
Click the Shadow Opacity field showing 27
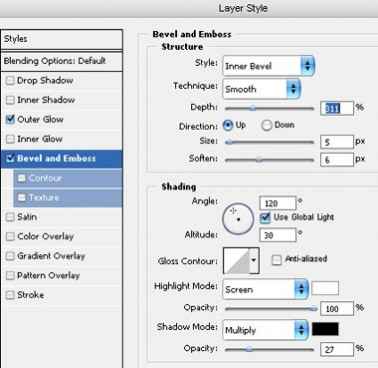pyautogui.click(x=337, y=349)
